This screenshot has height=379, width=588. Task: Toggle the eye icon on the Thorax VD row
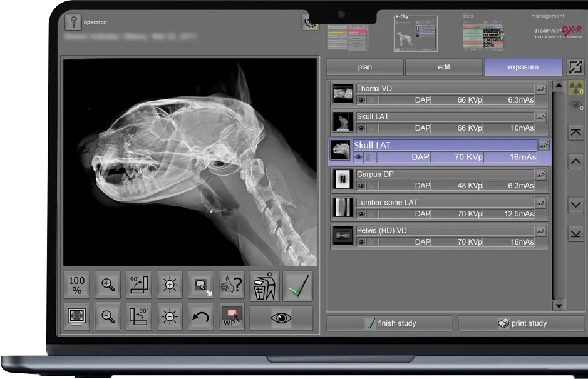(x=361, y=99)
